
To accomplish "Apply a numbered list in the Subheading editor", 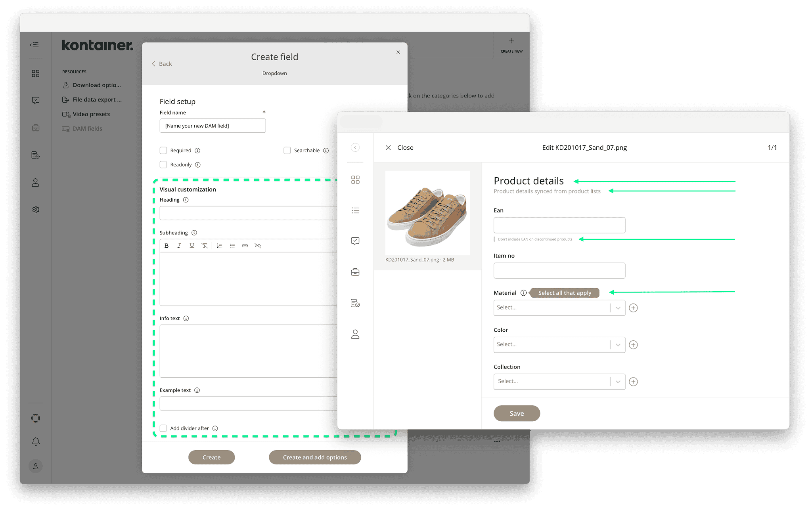I will click(219, 245).
